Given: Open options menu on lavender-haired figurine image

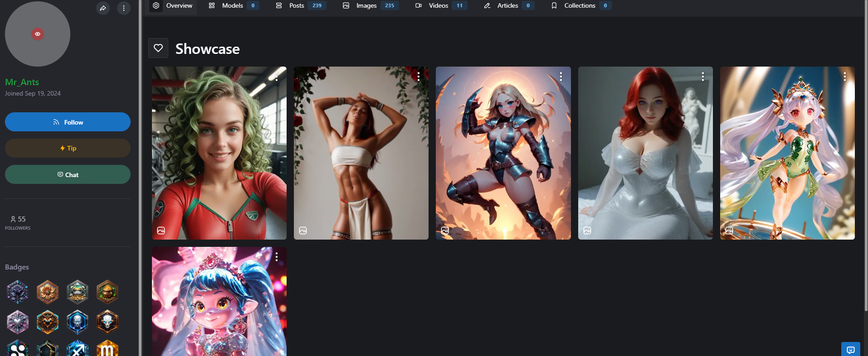Looking at the screenshot, I should pos(845,77).
